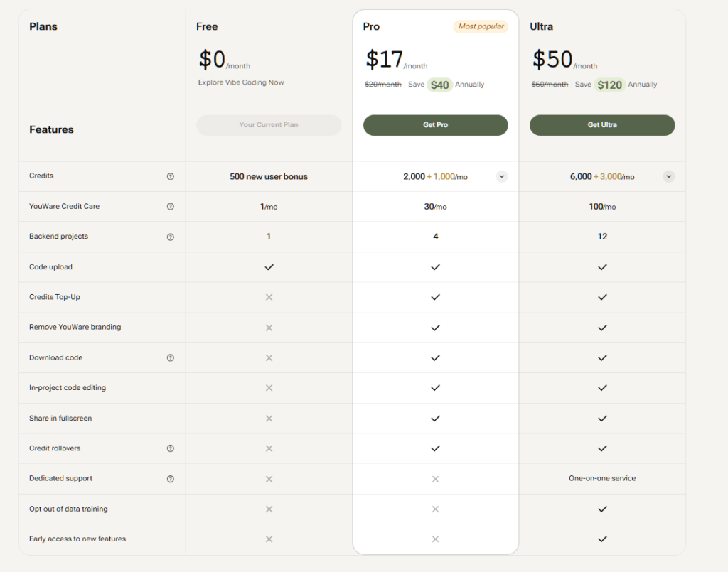Click the help icon next to Credits
The image size is (728, 572).
point(170,176)
